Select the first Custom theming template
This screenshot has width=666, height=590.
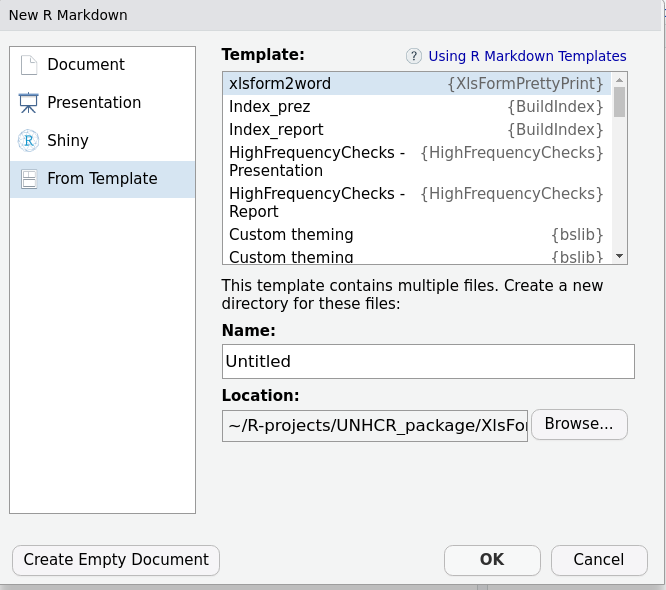(417, 234)
